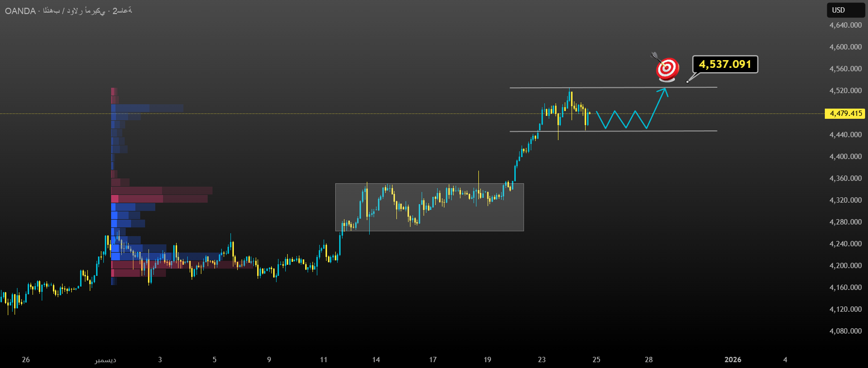Click the date 23 on time axis

[x=541, y=360]
